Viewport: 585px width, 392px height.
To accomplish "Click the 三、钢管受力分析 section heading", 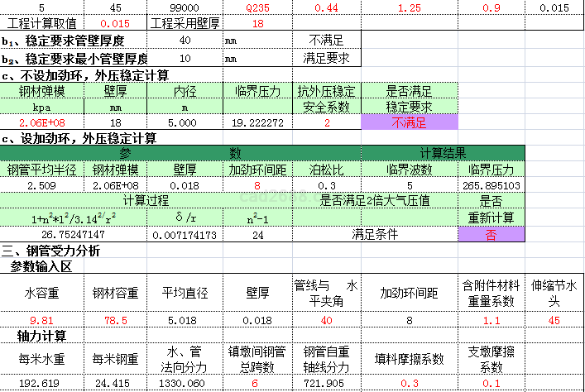I will [51, 251].
